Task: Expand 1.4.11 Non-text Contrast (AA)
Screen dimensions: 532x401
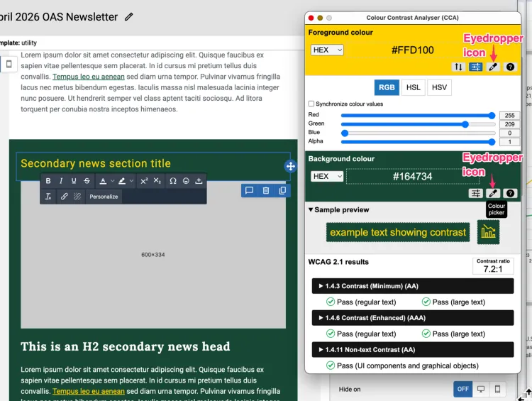Action: 413,350
